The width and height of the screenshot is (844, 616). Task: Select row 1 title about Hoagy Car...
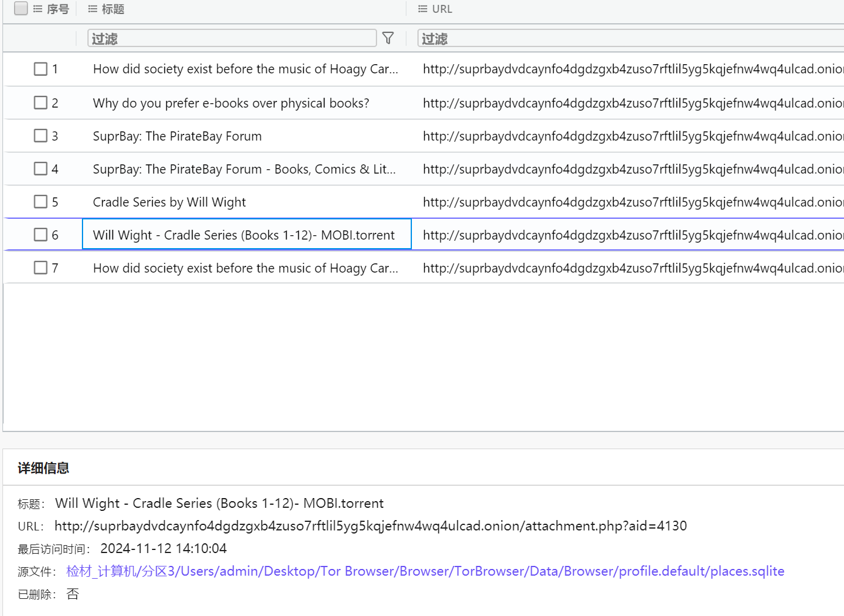(x=246, y=69)
